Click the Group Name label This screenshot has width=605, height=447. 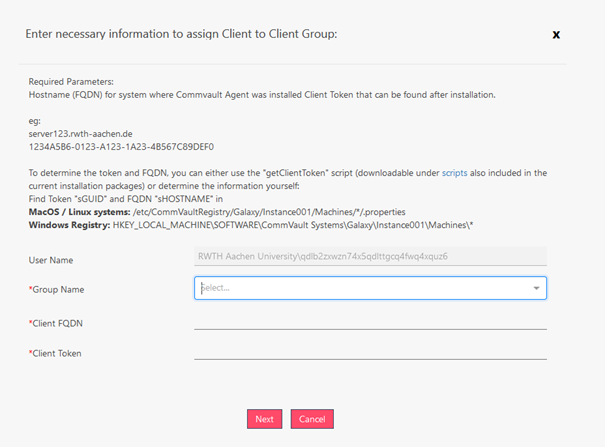click(x=56, y=290)
